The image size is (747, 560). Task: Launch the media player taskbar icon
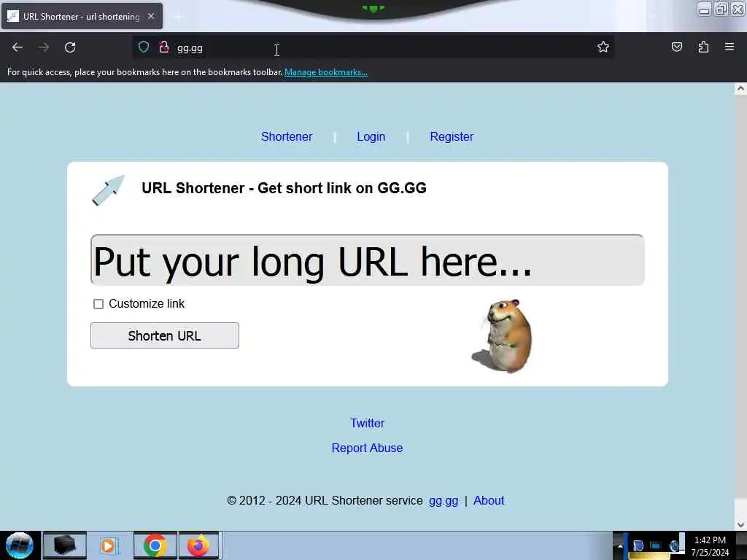(109, 545)
